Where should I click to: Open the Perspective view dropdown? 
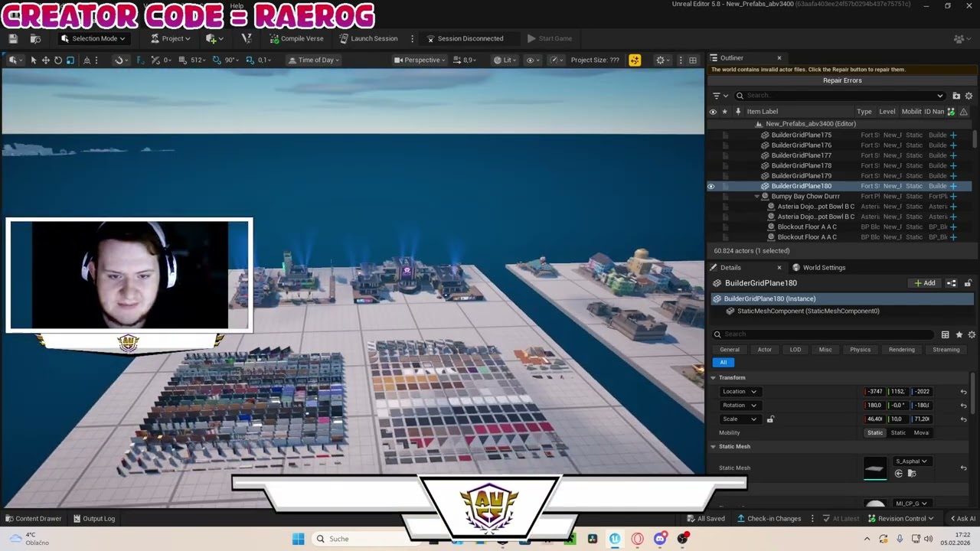[420, 60]
